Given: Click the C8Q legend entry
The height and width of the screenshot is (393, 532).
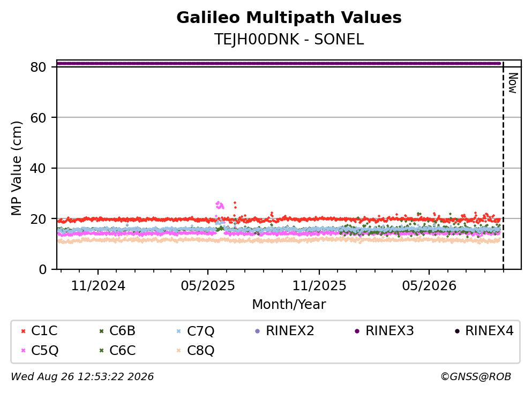Looking at the screenshot, I should point(196,351).
